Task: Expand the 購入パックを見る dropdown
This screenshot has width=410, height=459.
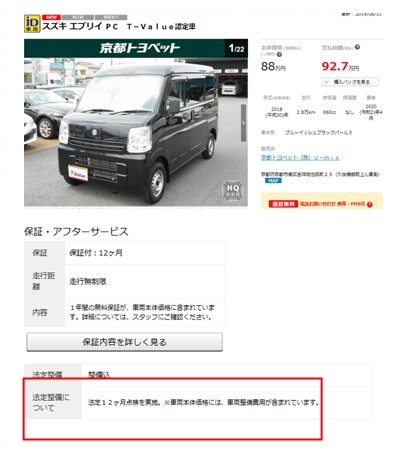Action: coord(350,82)
